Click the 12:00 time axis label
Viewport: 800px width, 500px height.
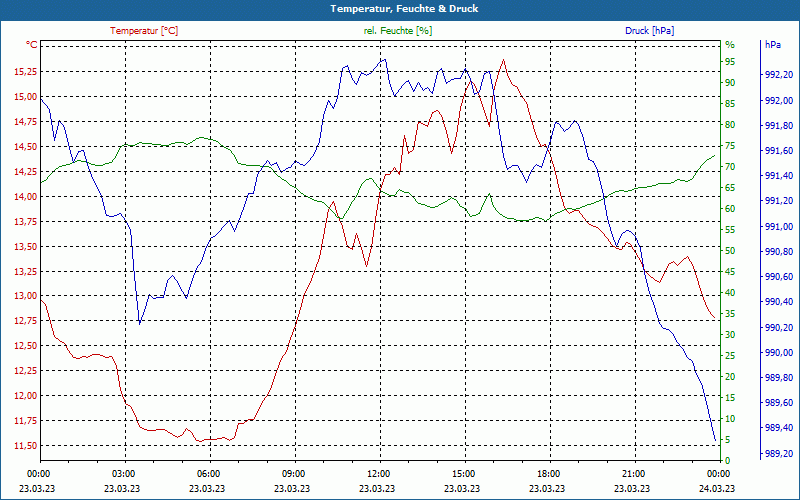coord(378,474)
